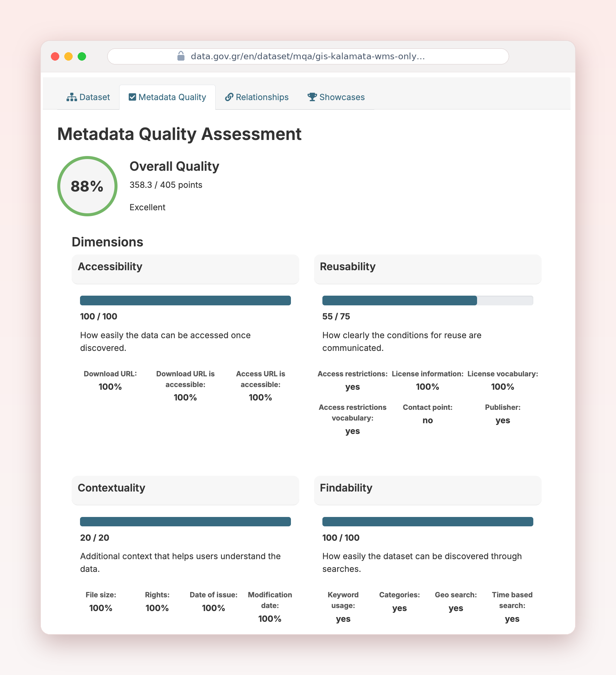
Task: Click the 'File size:' label
Action: point(101,595)
